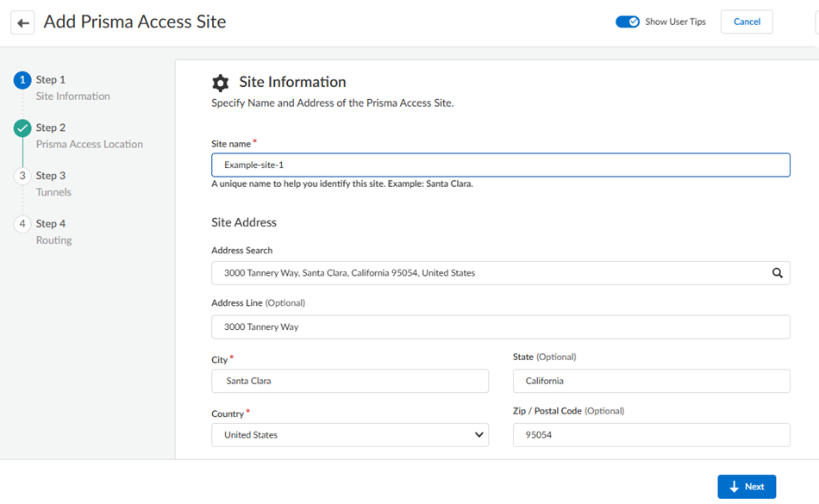Go to Step 4 Routing
The width and height of the screenshot is (819, 504).
point(53,232)
